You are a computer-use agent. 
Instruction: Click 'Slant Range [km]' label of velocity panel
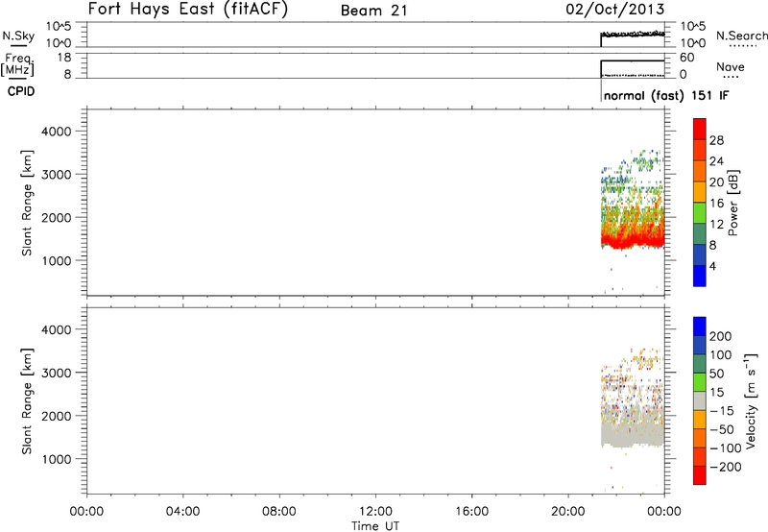click(27, 401)
